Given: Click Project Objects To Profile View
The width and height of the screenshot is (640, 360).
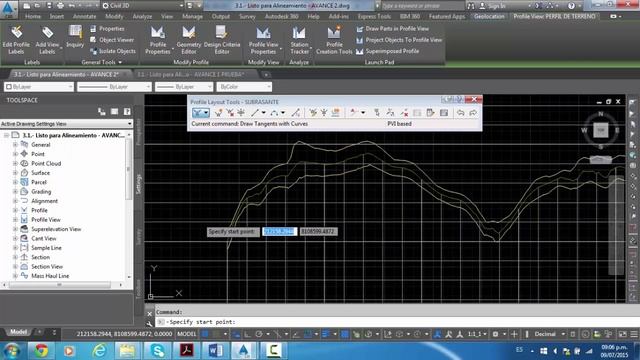Looking at the screenshot, I should point(399,40).
